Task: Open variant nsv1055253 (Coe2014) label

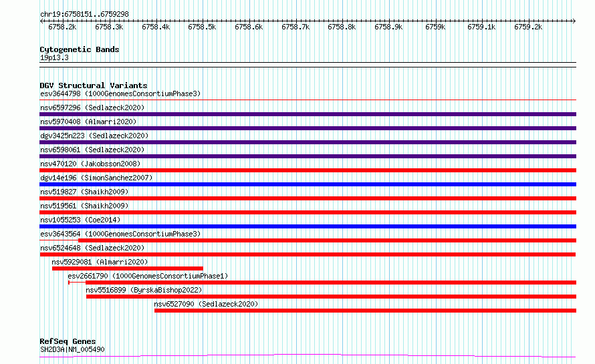Action: pyautogui.click(x=80, y=220)
